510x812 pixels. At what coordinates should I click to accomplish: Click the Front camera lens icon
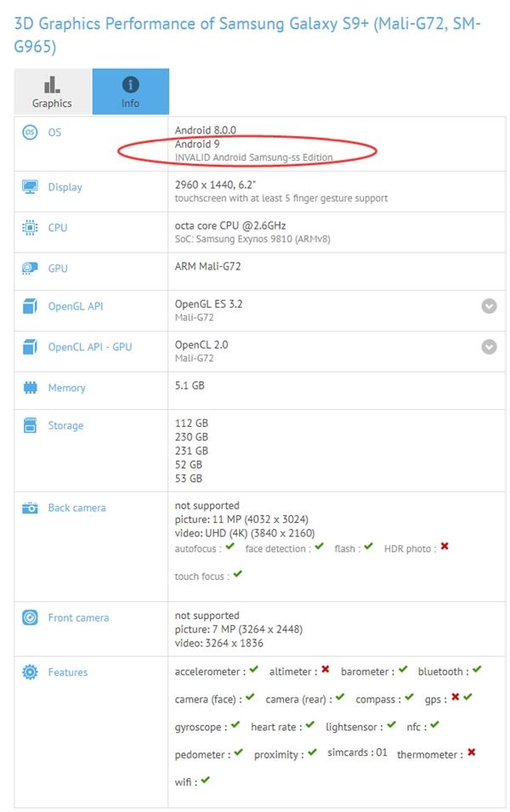tap(30, 617)
